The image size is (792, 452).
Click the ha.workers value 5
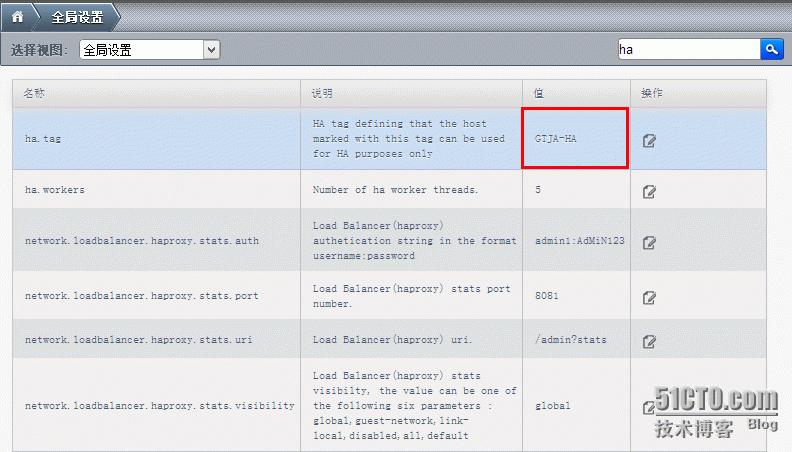[538, 189]
